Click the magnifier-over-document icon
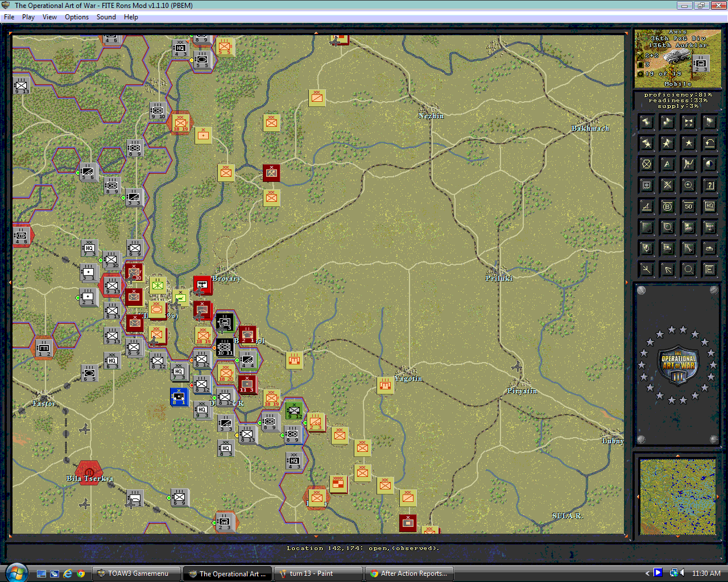 point(667,227)
